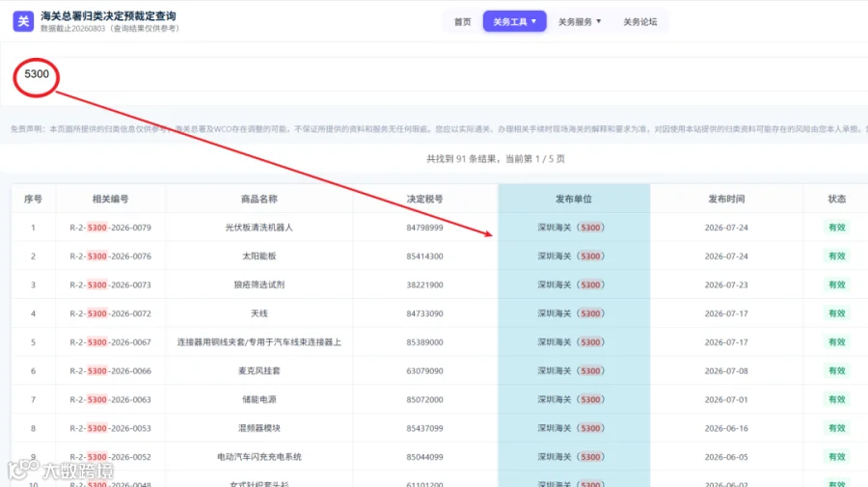This screenshot has height=487, width=868.
Task: Click tariff code 84798999
Action: tap(424, 228)
